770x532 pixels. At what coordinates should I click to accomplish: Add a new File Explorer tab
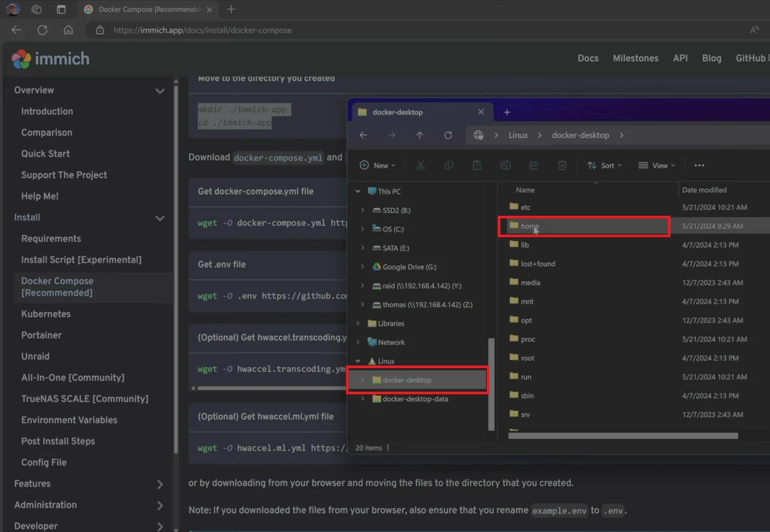[x=507, y=112]
